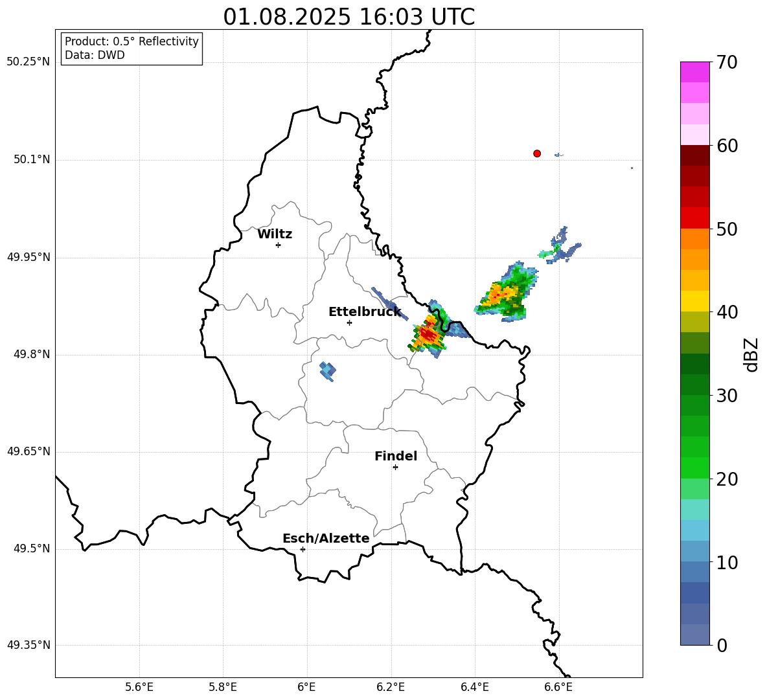Click the 50 tick label on colorbar
The image size is (767, 700).
(x=727, y=229)
